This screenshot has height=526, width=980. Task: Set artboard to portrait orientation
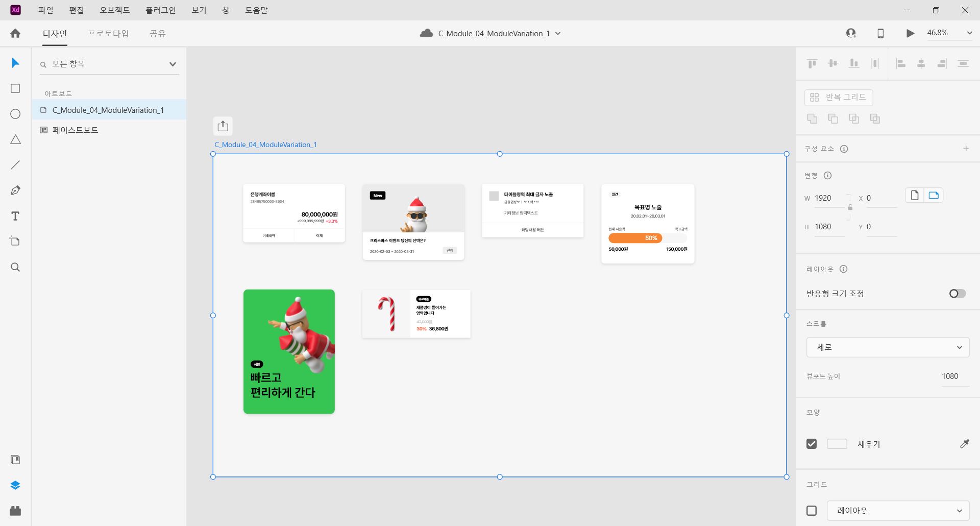click(x=915, y=195)
